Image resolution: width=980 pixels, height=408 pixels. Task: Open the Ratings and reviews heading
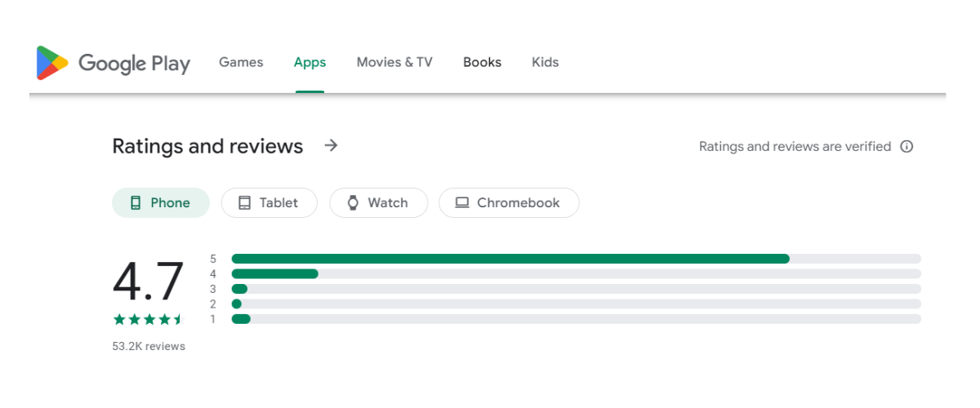tap(207, 146)
